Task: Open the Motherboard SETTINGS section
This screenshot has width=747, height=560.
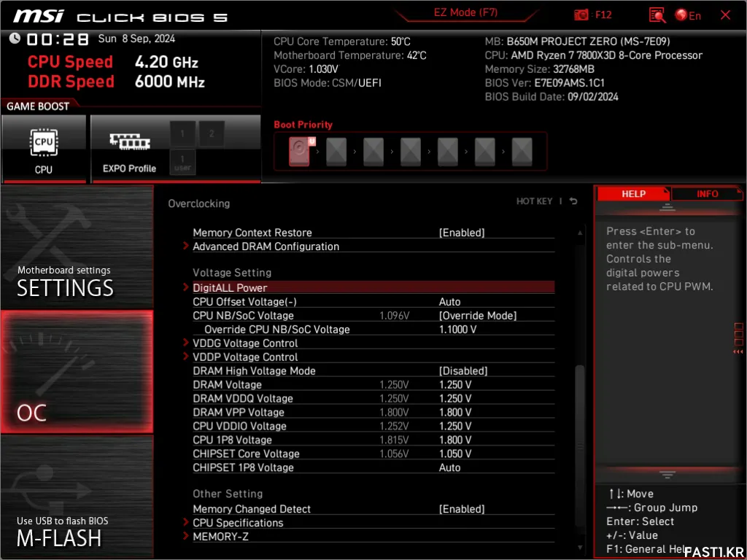Action: (77, 246)
